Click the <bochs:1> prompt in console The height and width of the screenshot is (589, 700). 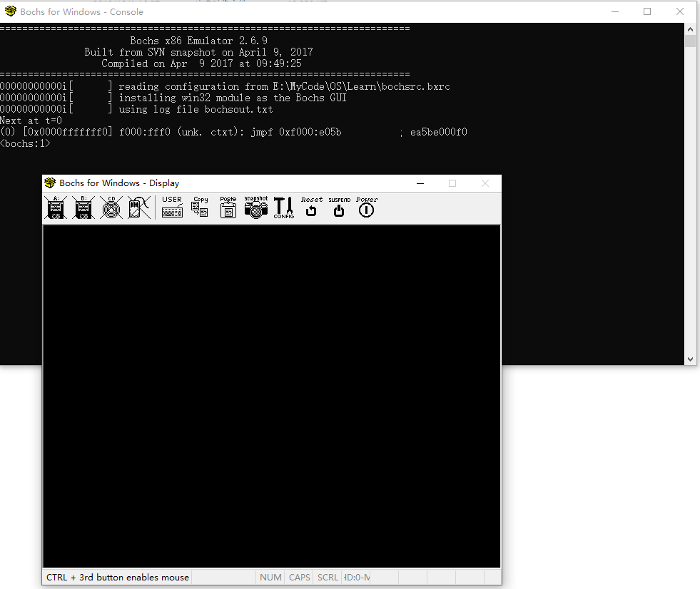25,143
